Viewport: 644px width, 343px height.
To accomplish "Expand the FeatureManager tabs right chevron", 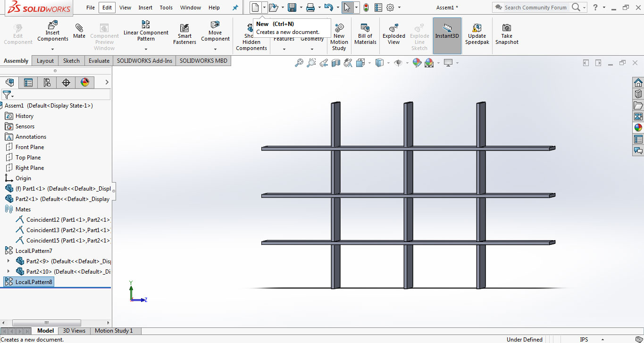I will pos(107,83).
